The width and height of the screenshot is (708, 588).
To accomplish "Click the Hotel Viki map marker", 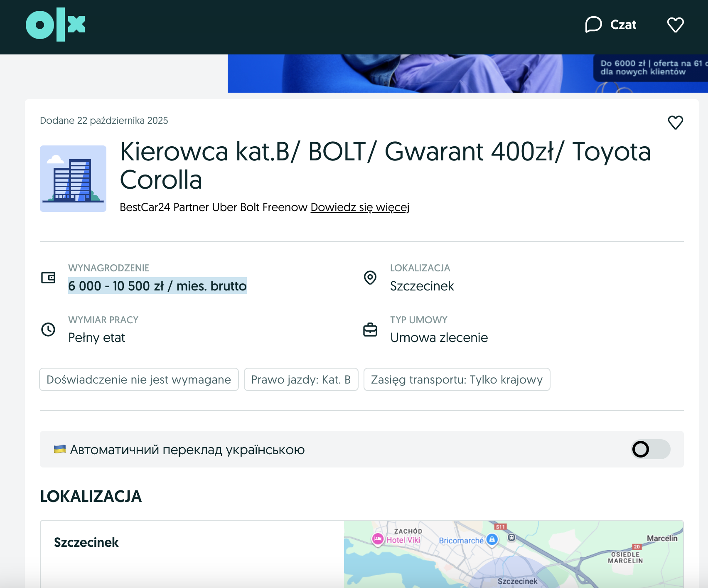I will (x=378, y=539).
